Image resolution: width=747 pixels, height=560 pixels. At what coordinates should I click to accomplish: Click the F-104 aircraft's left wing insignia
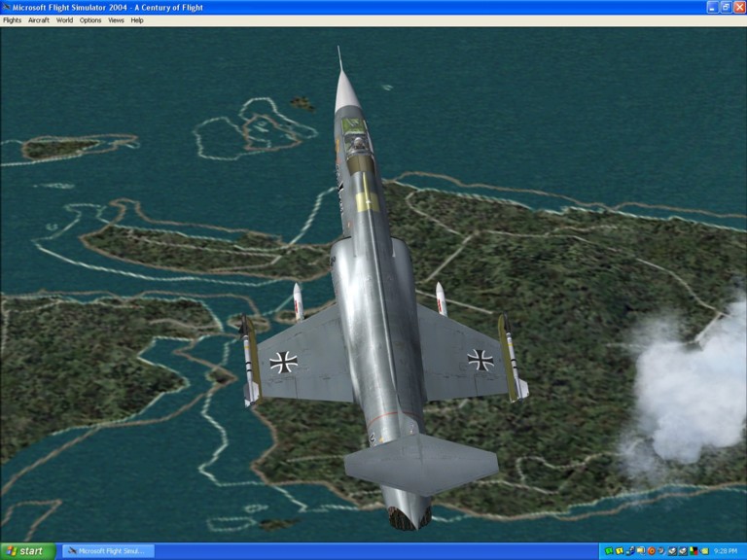tap(283, 362)
